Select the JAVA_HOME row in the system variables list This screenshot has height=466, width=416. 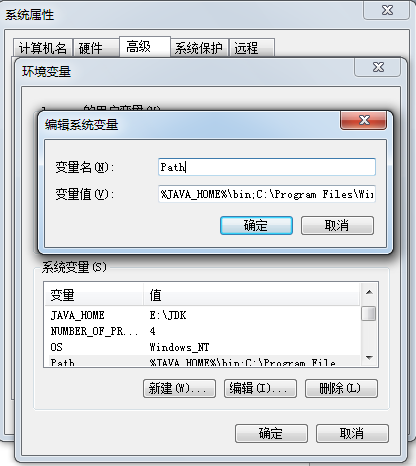(x=202, y=315)
